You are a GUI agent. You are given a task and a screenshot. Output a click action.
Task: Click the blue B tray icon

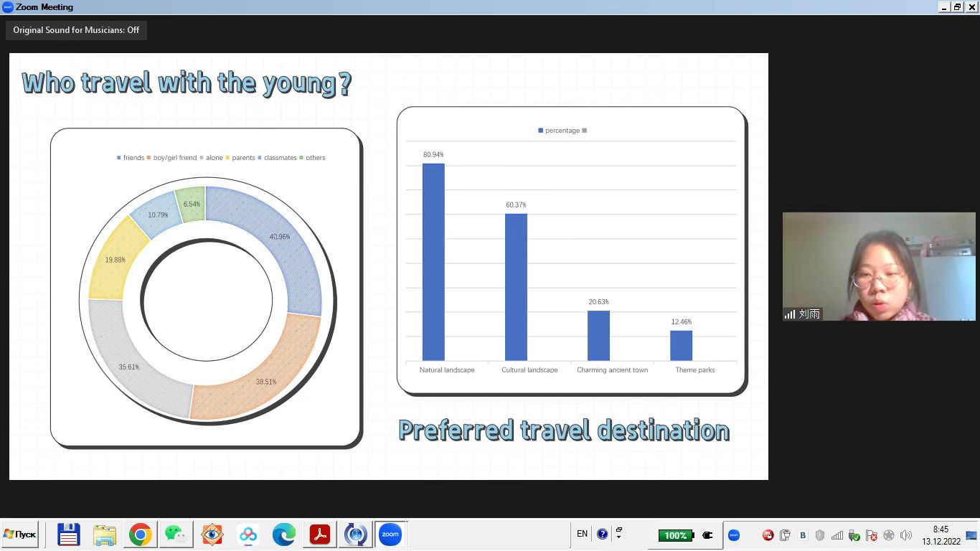click(803, 535)
